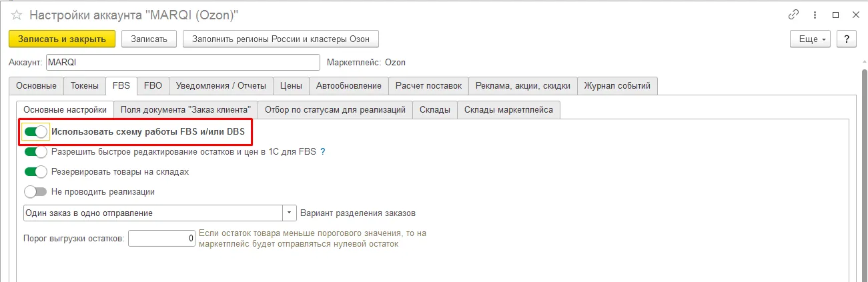Click the question mark help button
This screenshot has width=868, height=282.
846,39
